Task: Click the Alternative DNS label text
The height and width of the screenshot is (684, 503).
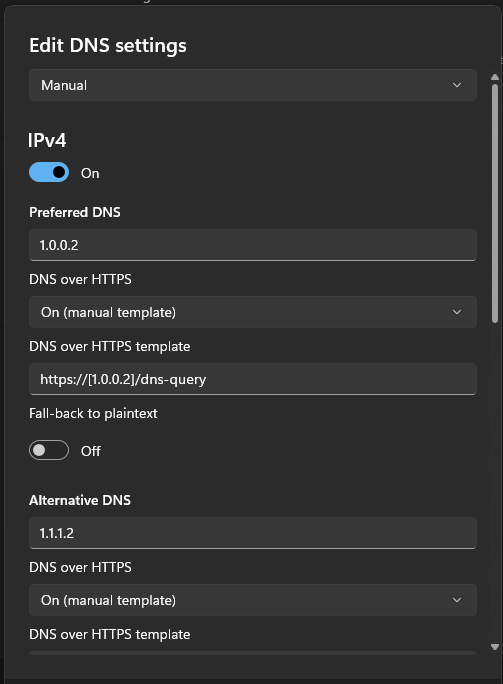Action: pyautogui.click(x=80, y=500)
